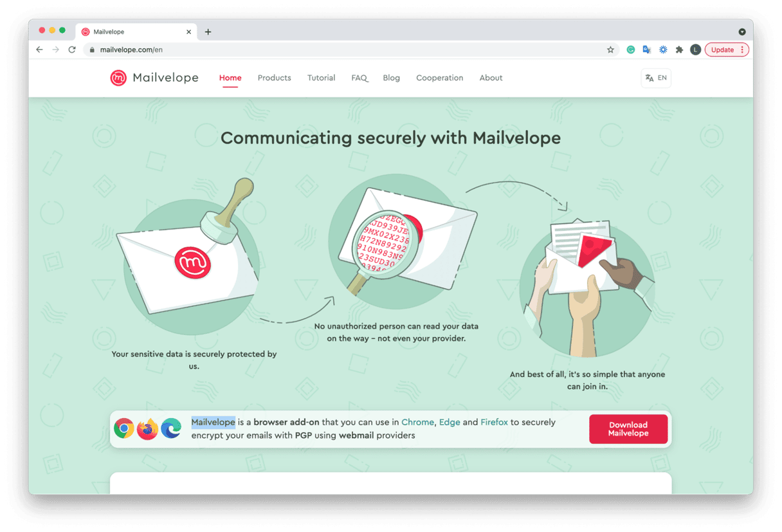Click the Download Mailvelope button
The height and width of the screenshot is (532, 782).
[x=628, y=428]
